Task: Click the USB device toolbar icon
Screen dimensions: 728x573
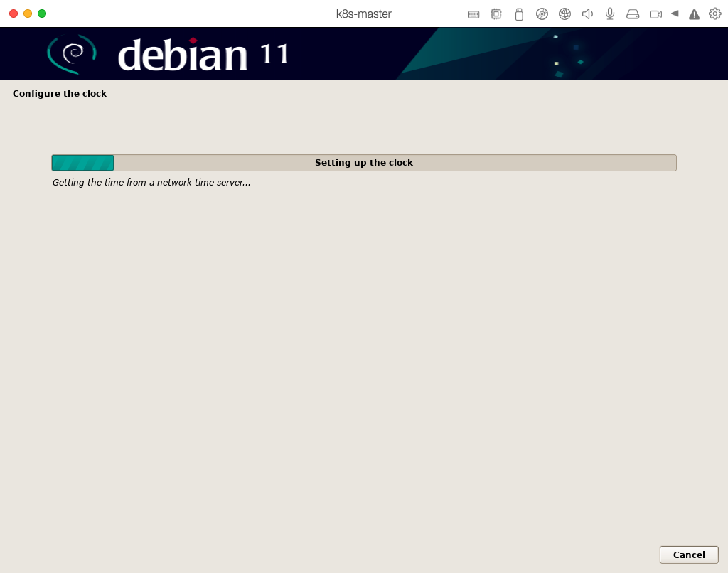Action: (518, 14)
